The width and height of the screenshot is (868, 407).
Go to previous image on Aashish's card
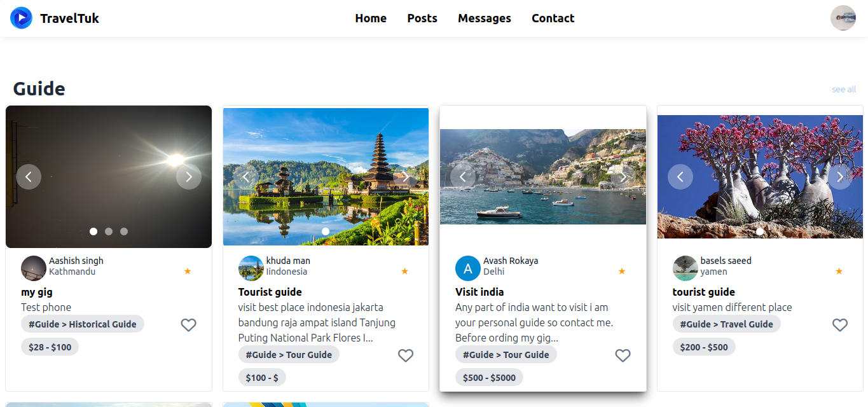point(29,177)
